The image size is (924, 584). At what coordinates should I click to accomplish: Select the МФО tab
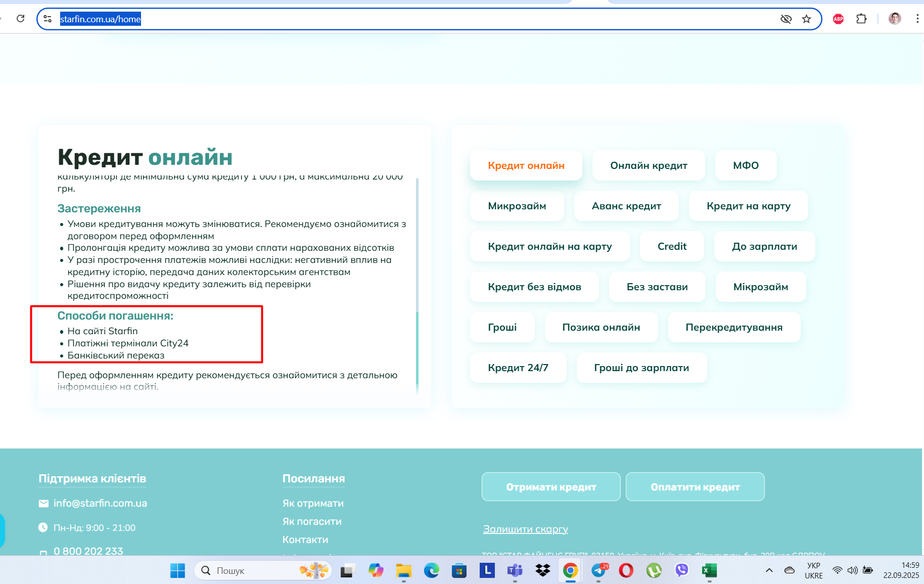(x=746, y=165)
